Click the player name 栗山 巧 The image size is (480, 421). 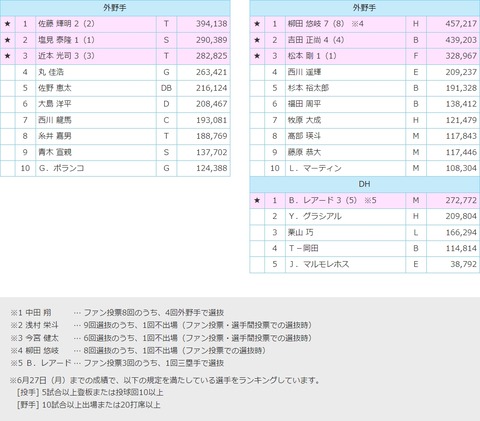pyautogui.click(x=301, y=232)
